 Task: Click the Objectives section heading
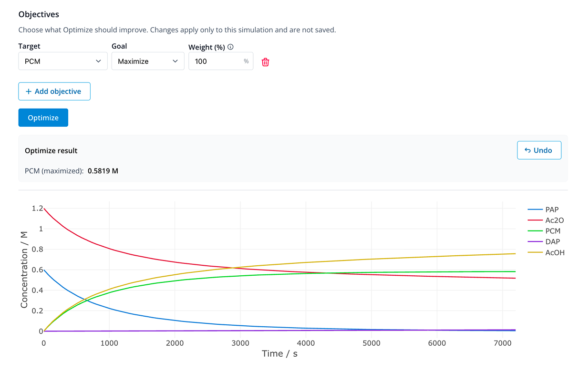(39, 15)
